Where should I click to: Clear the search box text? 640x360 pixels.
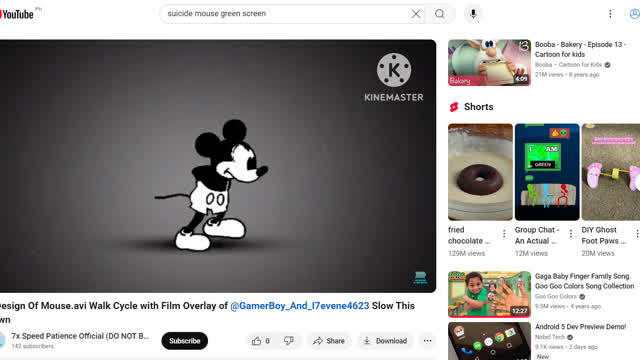click(416, 14)
